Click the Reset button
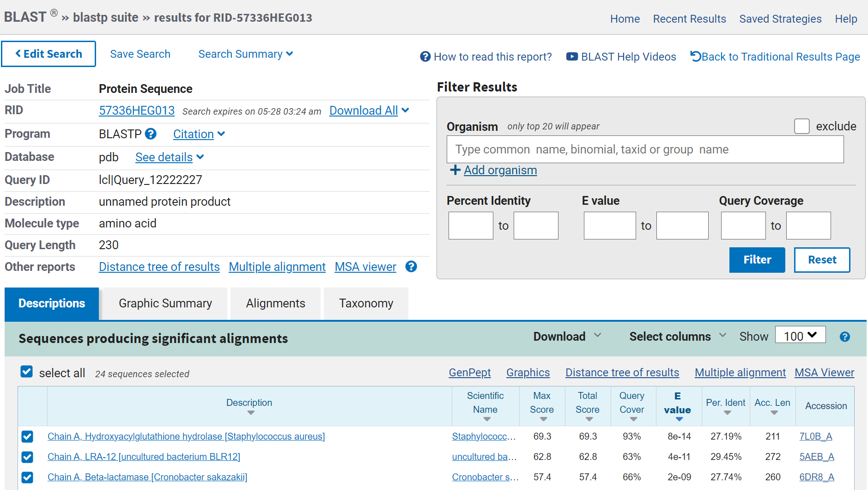The width and height of the screenshot is (868, 490). pos(822,260)
